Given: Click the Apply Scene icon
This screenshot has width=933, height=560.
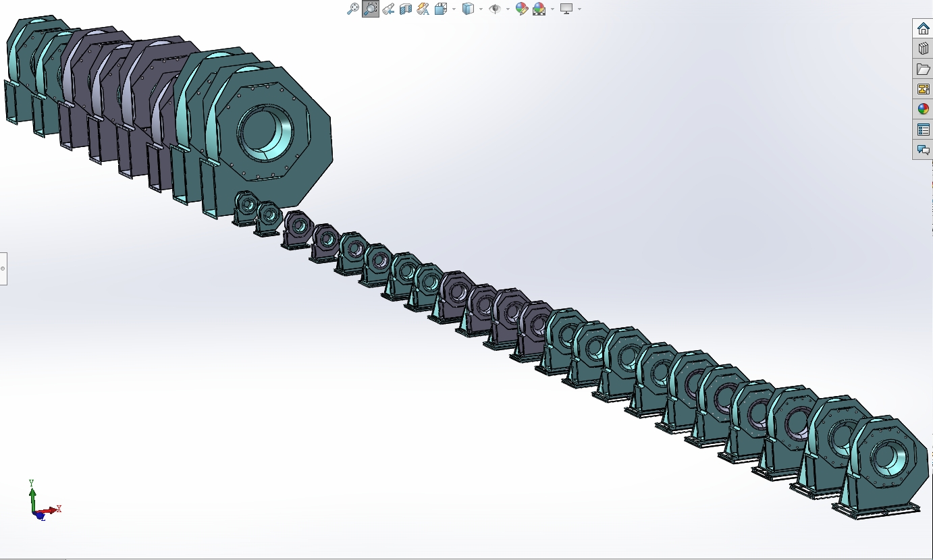Looking at the screenshot, I should pos(539,9).
